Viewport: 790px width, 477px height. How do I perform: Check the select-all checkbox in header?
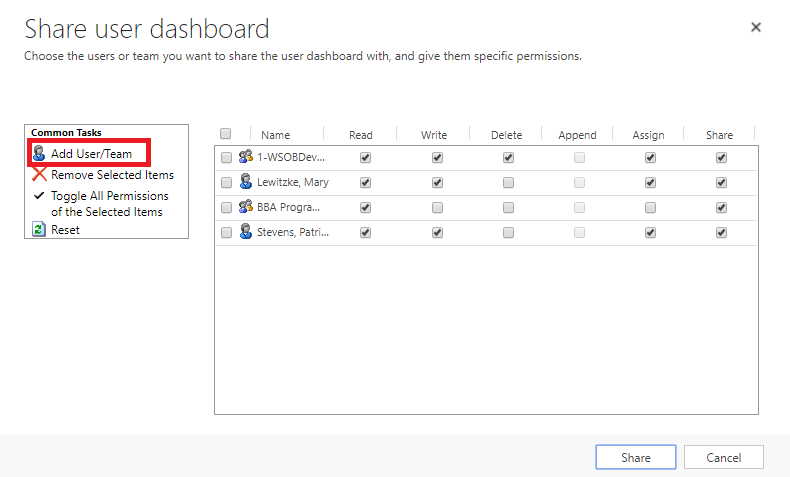coord(225,134)
